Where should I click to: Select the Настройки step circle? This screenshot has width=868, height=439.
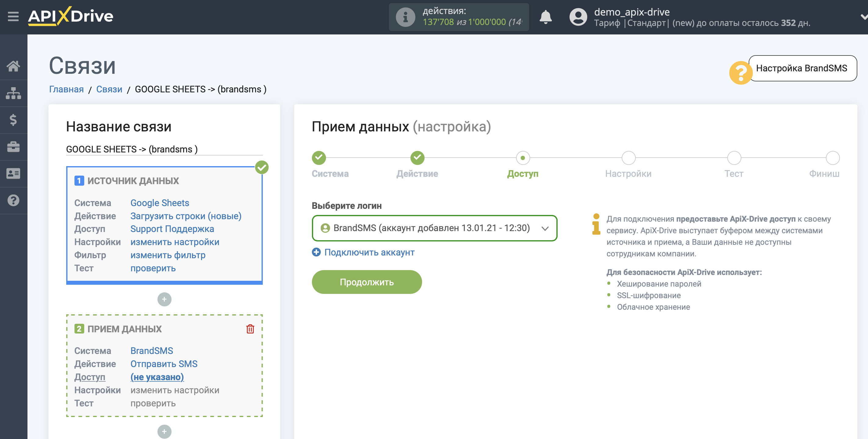pos(628,158)
